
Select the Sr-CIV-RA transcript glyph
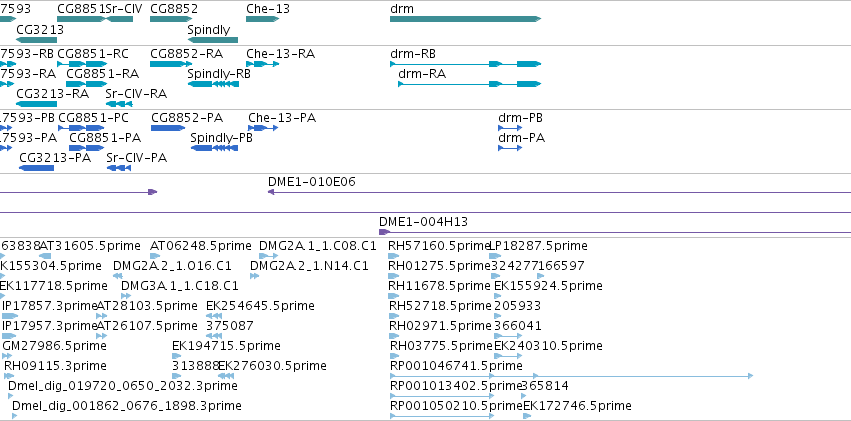(119, 104)
